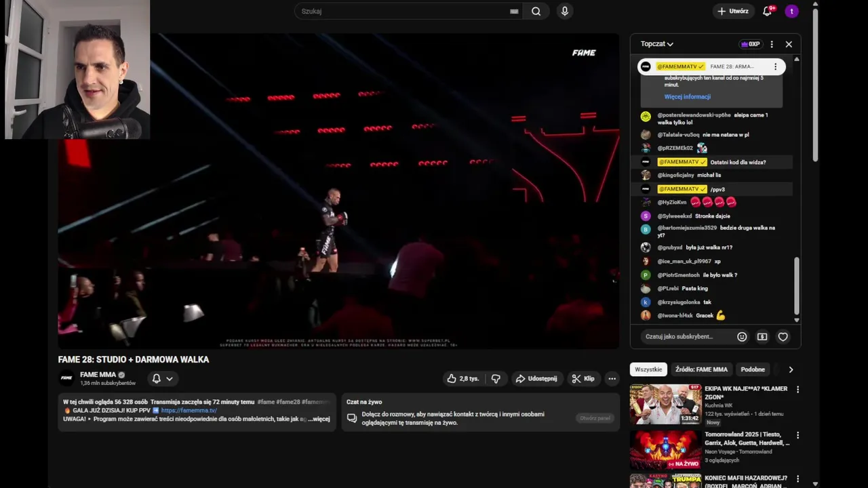Open more actions ellipsis under video

pos(612,379)
